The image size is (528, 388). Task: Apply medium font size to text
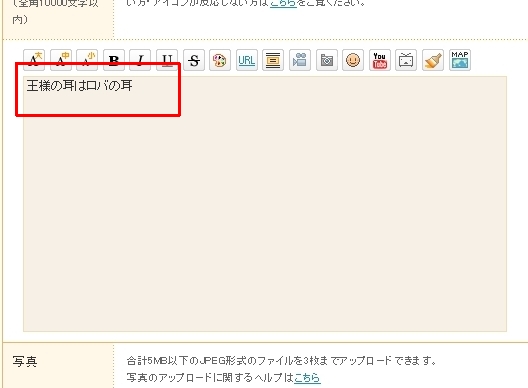[61, 60]
